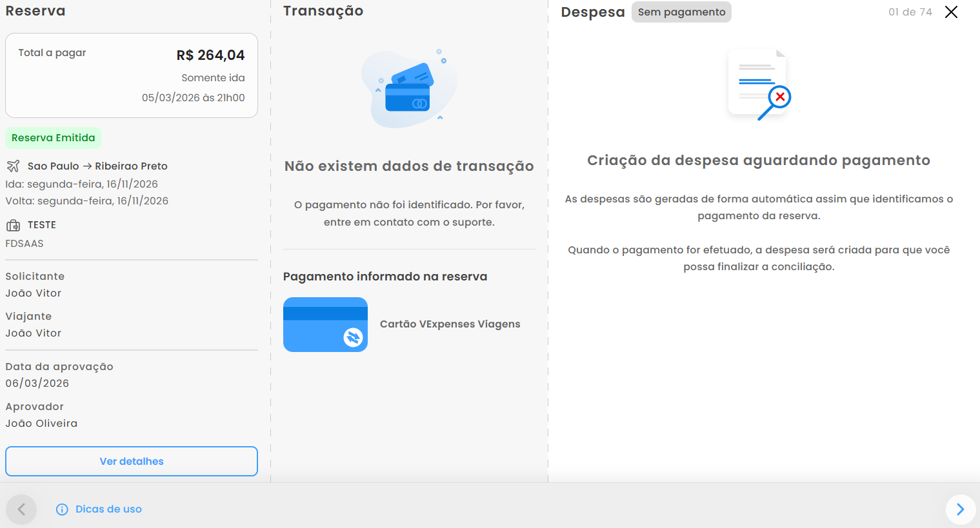Click the Aprovador name João Oliveira
The image size is (980, 528).
(x=41, y=424)
